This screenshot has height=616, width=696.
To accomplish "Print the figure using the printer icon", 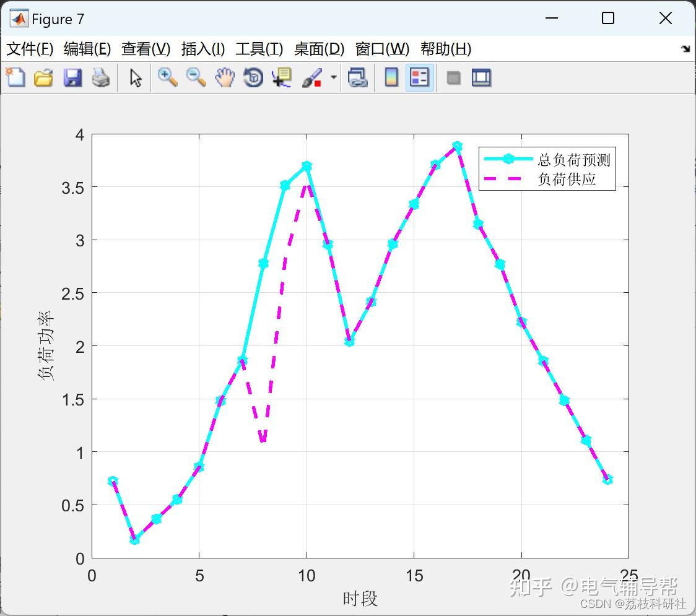I will (x=101, y=77).
